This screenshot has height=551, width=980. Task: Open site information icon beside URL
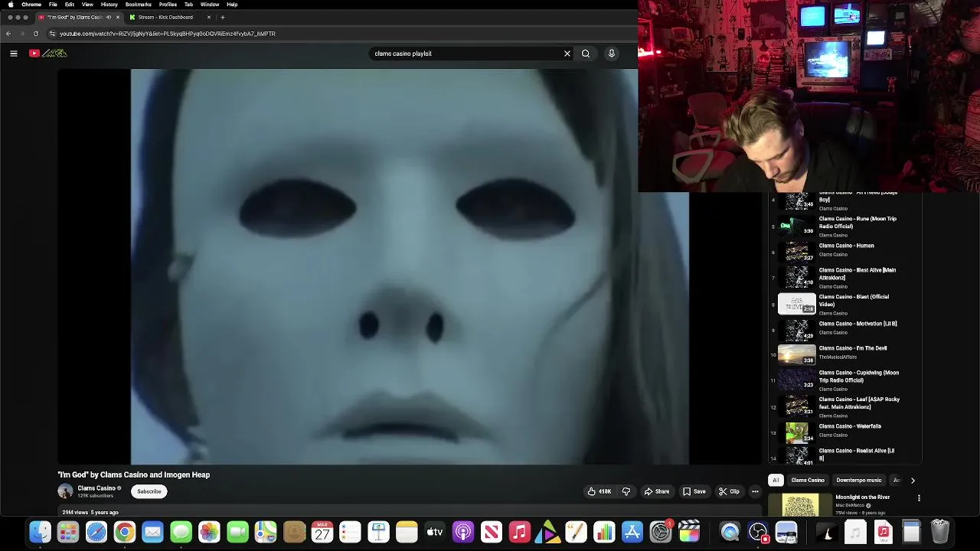point(52,34)
